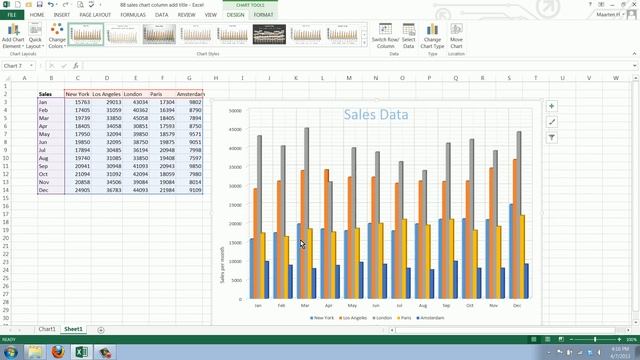This screenshot has width=640, height=360.
Task: Select the third gray-background chart style thumbnail
Action: coord(159,34)
